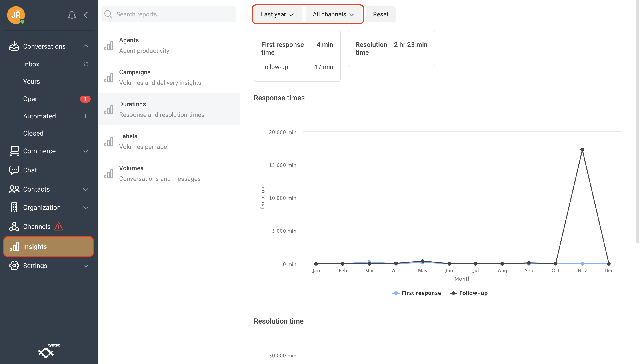
Task: Click the user avatar icon top left
Action: point(16,14)
